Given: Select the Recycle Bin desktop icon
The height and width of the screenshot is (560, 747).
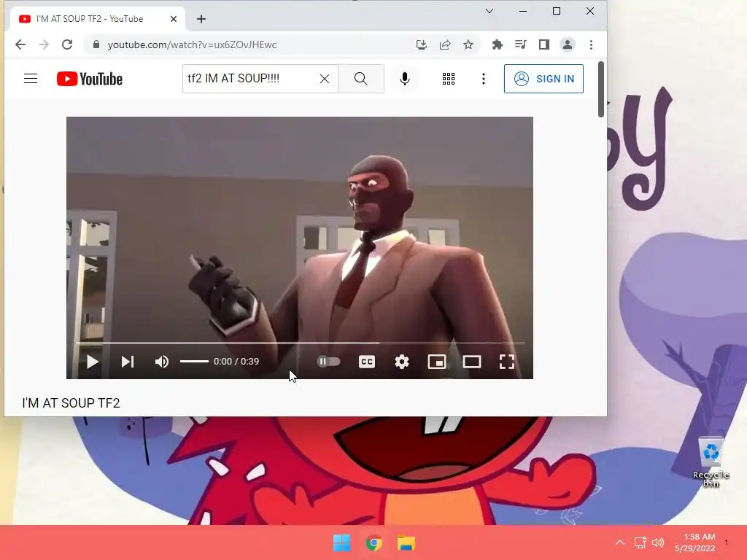Looking at the screenshot, I should coord(711,462).
